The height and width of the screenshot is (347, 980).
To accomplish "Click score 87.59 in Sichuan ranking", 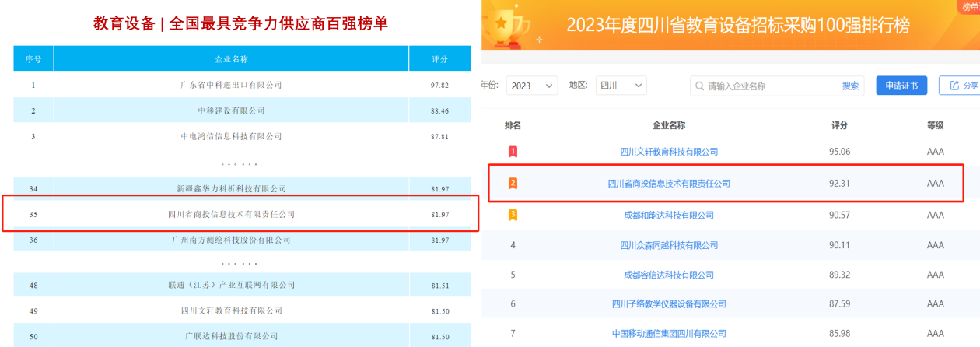I will point(839,304).
